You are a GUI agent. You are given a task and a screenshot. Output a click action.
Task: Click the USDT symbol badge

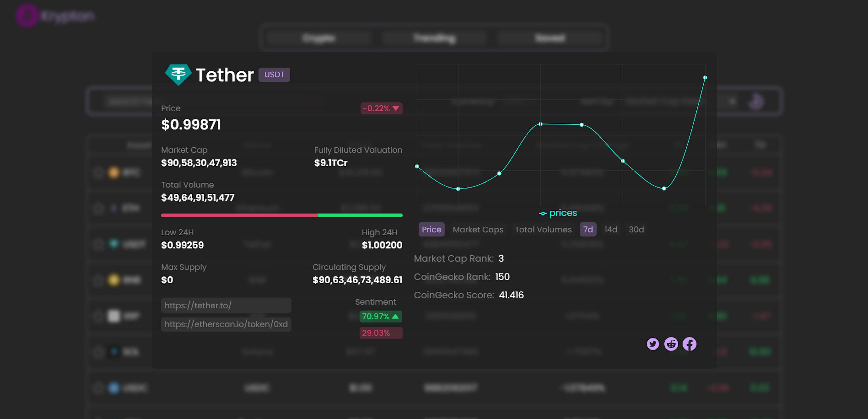274,74
